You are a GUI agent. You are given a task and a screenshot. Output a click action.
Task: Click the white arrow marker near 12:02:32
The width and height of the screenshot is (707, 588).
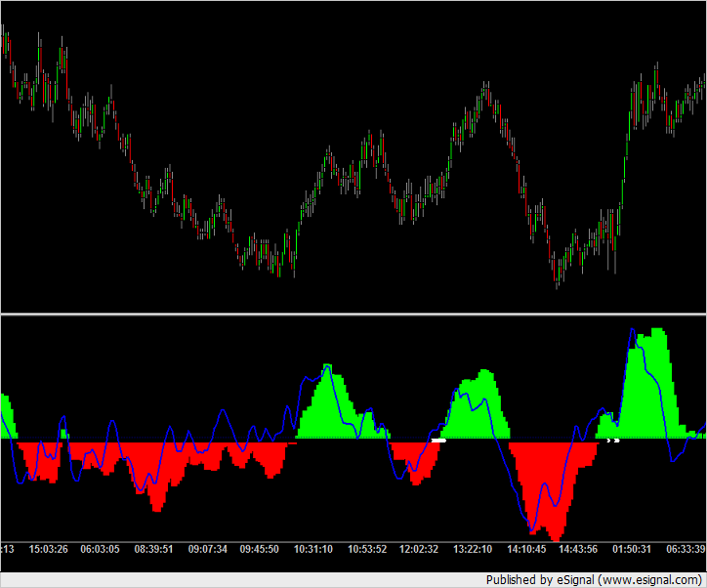438,441
